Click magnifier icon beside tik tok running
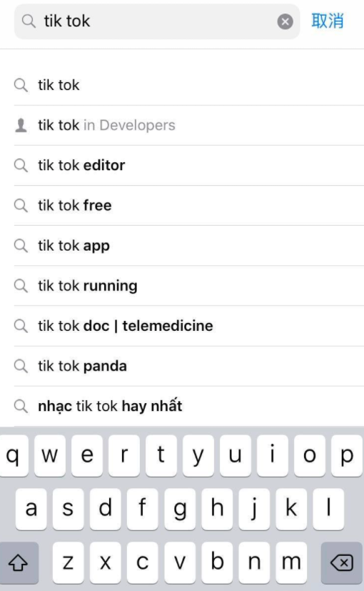364x591 pixels. (21, 286)
